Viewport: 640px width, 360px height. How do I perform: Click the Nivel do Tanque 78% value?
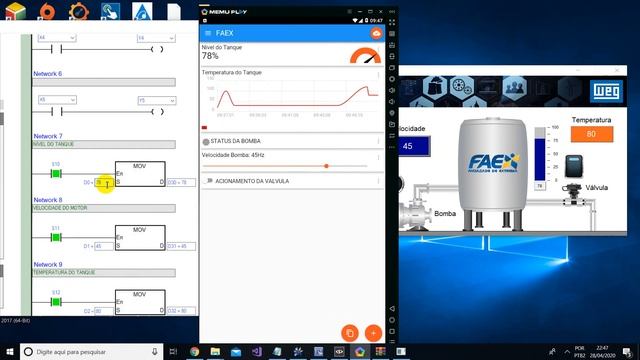point(210,56)
